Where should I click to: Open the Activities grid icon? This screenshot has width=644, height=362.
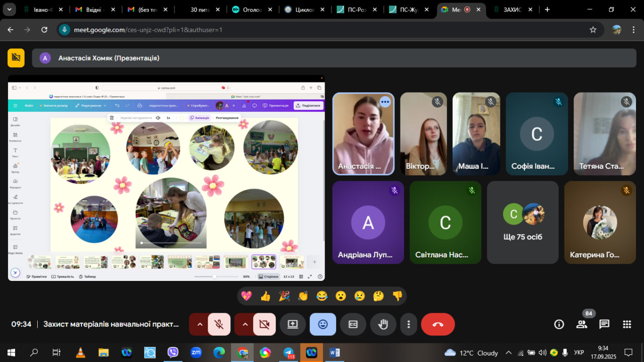tap(627, 324)
